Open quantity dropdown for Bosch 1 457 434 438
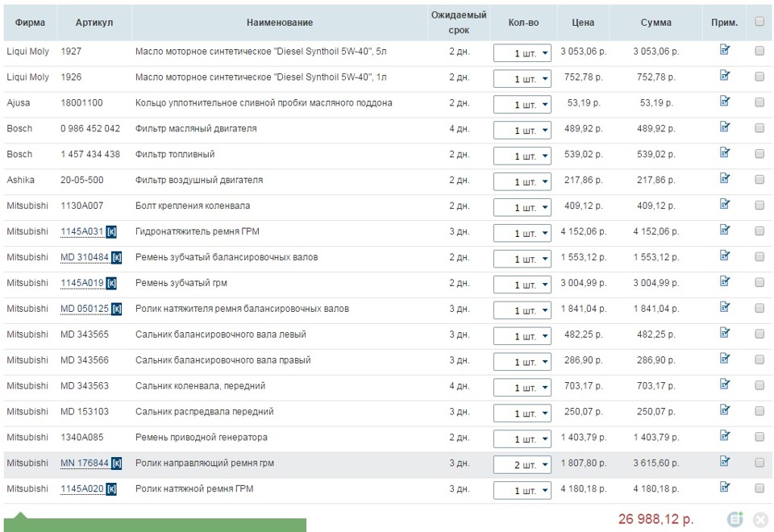This screenshot has width=774, height=532. 522,156
